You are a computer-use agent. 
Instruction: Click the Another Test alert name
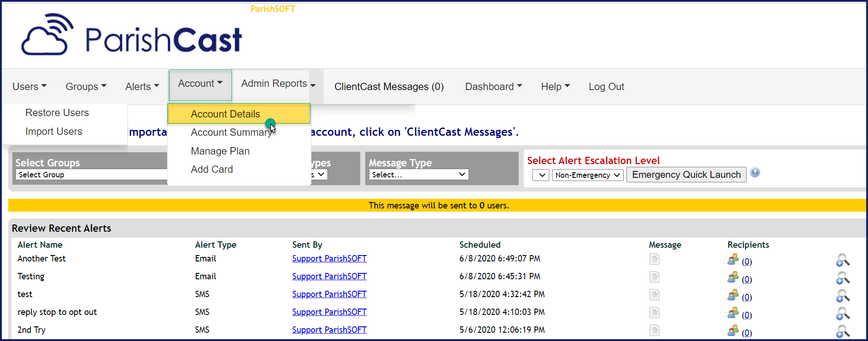click(x=42, y=258)
